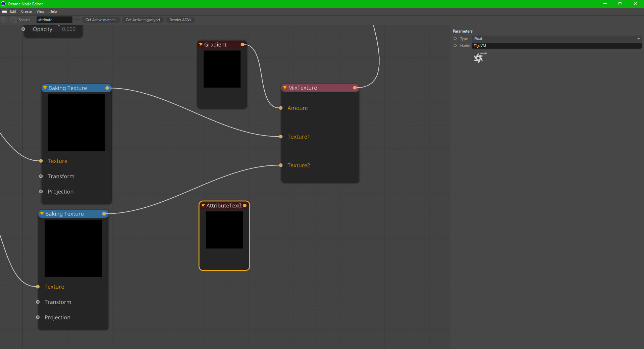This screenshot has height=349, width=644.
Task: Click the Amount input port on MixTexture
Action: coord(281,108)
